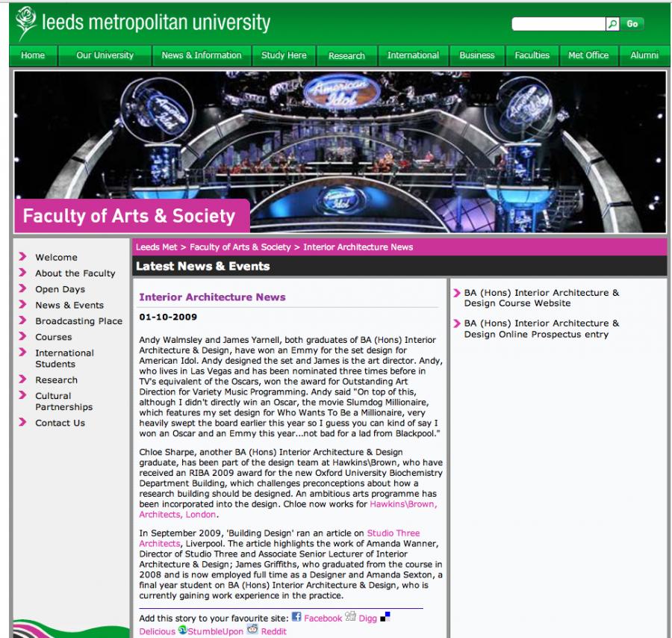Viewport: 672px width, 638px height.
Task: Open the News & Information menu
Action: click(202, 55)
